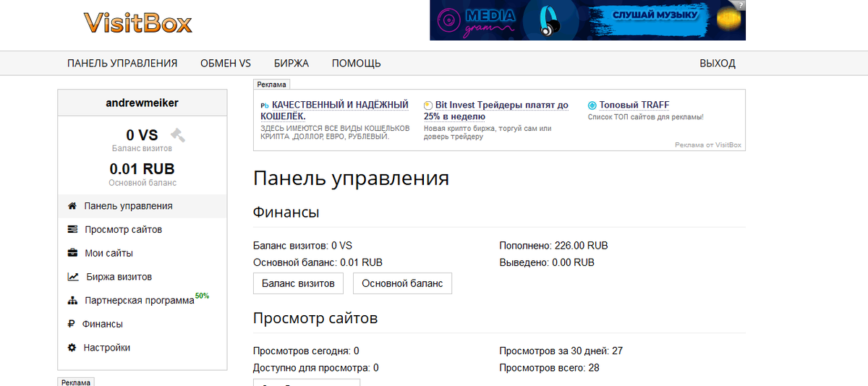Click the sitemap icon beside Партнерская программа

pos(72,301)
